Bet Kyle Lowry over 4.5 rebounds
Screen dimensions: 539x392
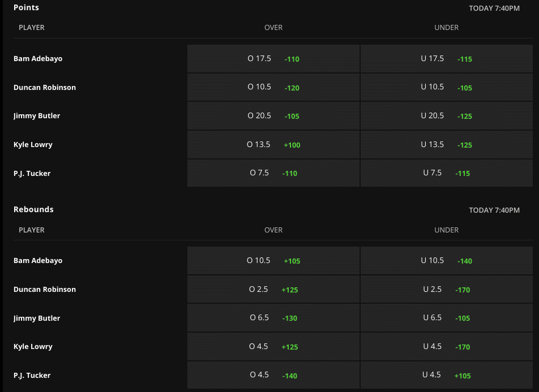click(273, 347)
